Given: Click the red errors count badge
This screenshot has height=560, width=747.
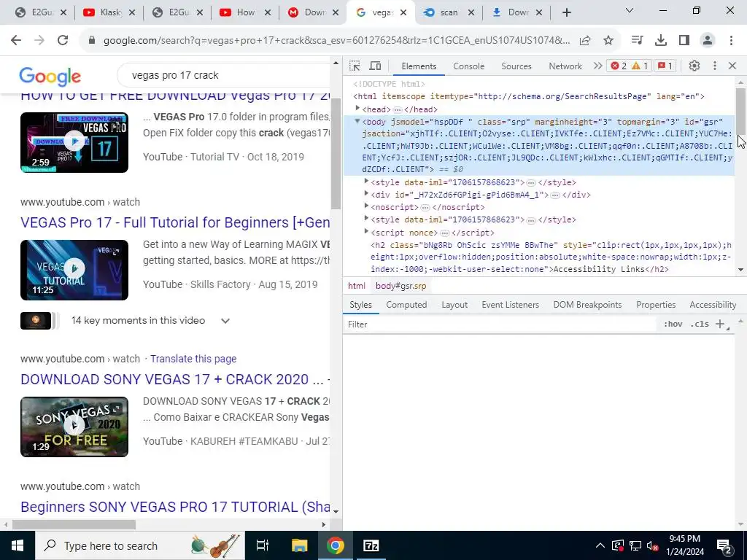Looking at the screenshot, I should click(619, 66).
